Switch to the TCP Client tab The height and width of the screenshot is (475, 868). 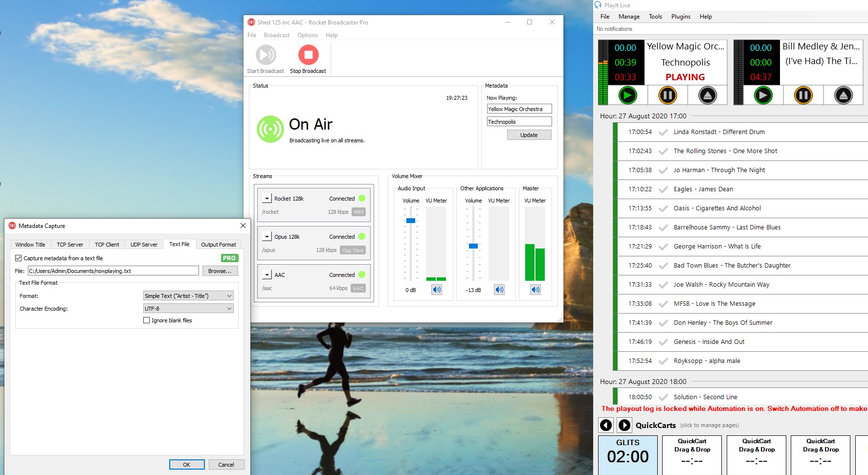click(x=107, y=245)
